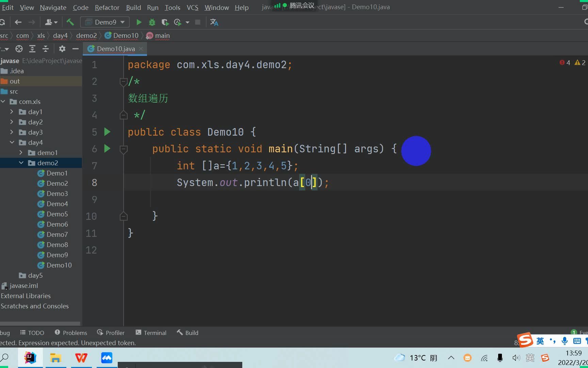Select the out folder in project tree
588x368 pixels.
tap(41, 81)
